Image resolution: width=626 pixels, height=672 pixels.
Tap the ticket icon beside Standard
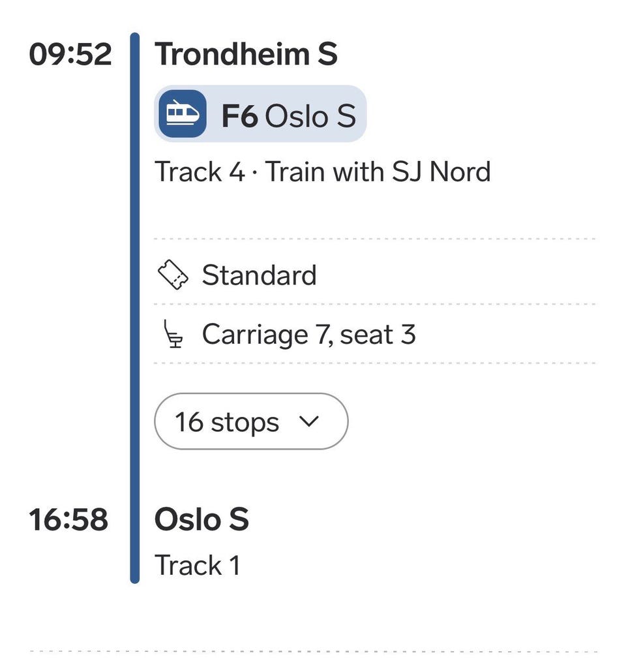click(x=173, y=275)
